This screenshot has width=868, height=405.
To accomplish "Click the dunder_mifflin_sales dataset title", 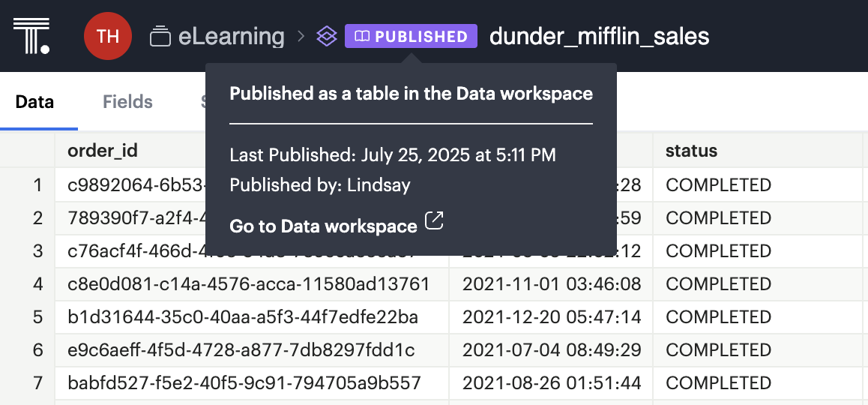I will click(x=599, y=36).
